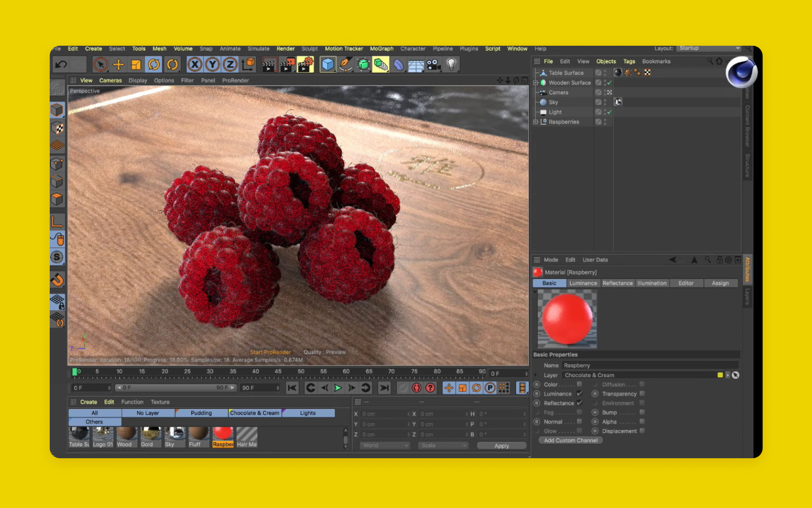This screenshot has height=508, width=812.
Task: Expand the Raspberries object group
Action: pos(535,122)
